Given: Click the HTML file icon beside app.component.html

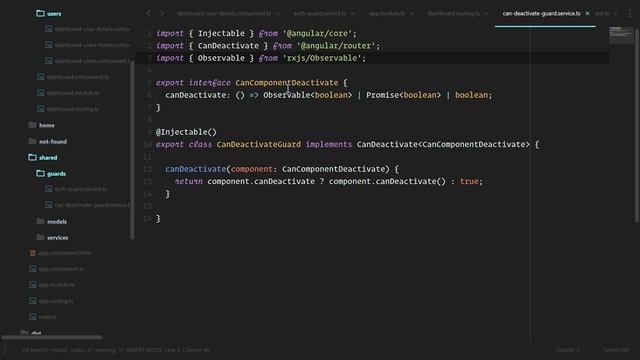Looking at the screenshot, I should point(33,253).
